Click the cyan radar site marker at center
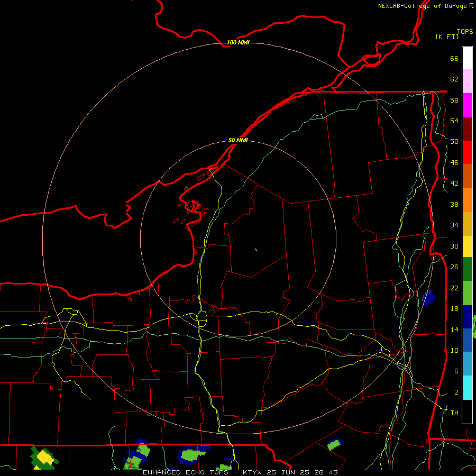The width and height of the screenshot is (476, 476). click(x=256, y=250)
